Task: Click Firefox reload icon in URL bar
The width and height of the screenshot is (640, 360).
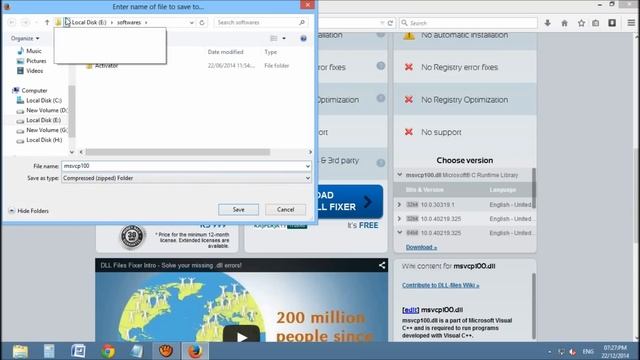Action: [x=390, y=23]
